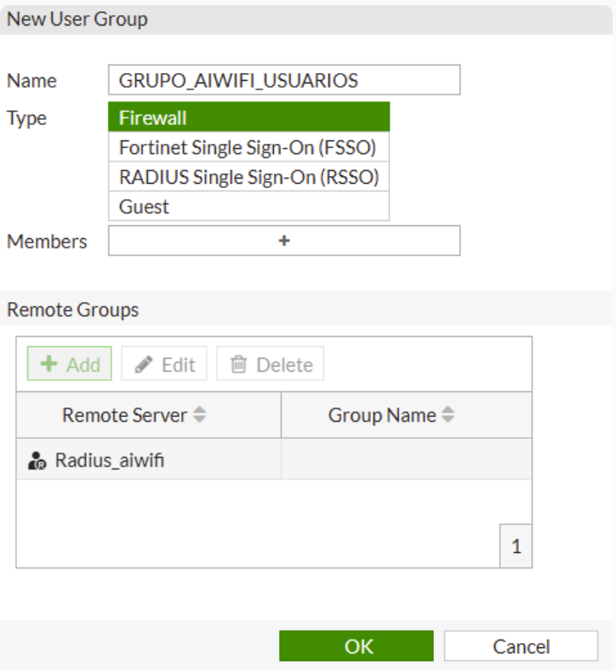Click the Name input field

(284, 81)
